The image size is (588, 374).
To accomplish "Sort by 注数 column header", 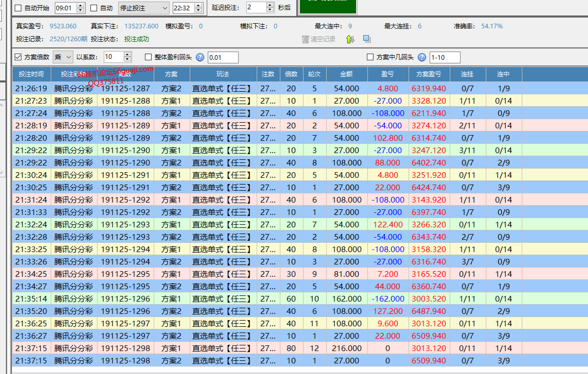I will (x=268, y=74).
